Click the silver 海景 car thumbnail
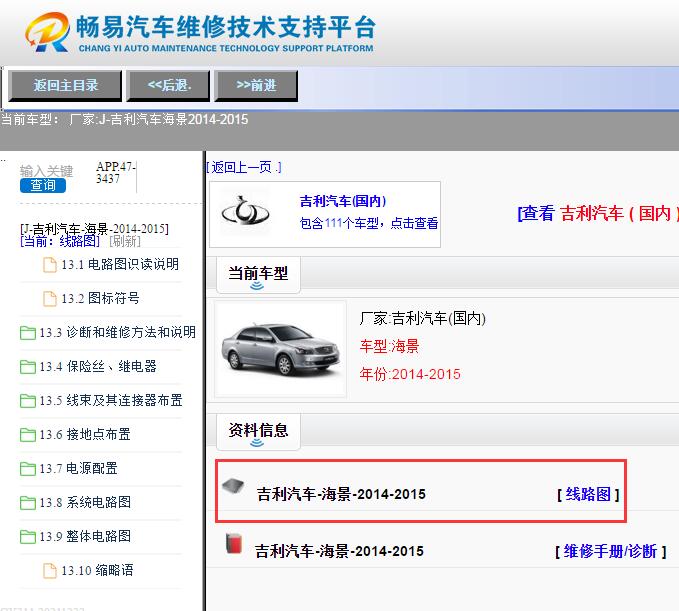Image resolution: width=679 pixels, height=611 pixels. pyautogui.click(x=280, y=349)
